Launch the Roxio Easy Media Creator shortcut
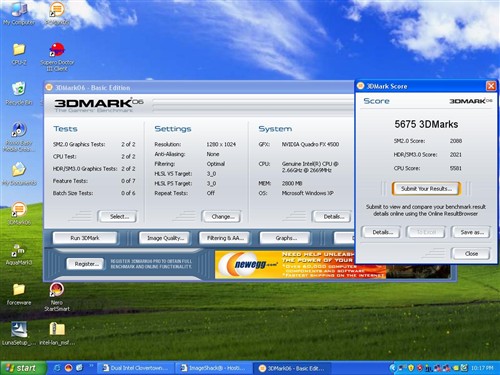This screenshot has height=375, width=500. coord(19,137)
